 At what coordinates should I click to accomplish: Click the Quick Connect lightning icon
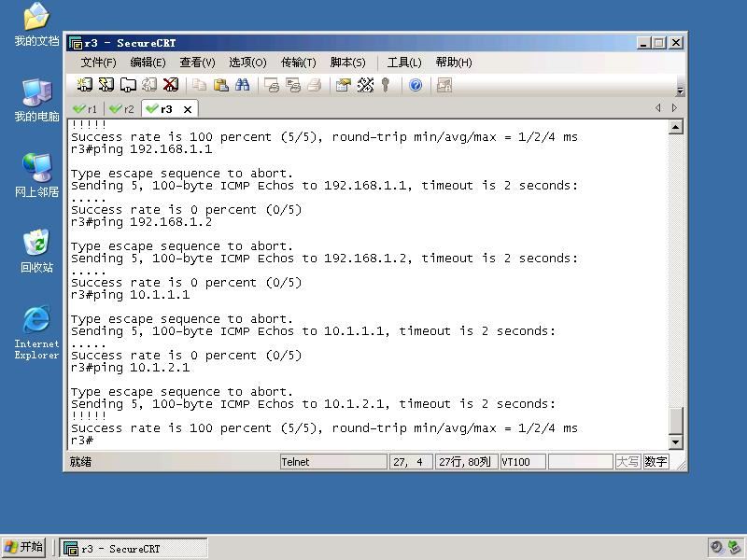[106, 85]
